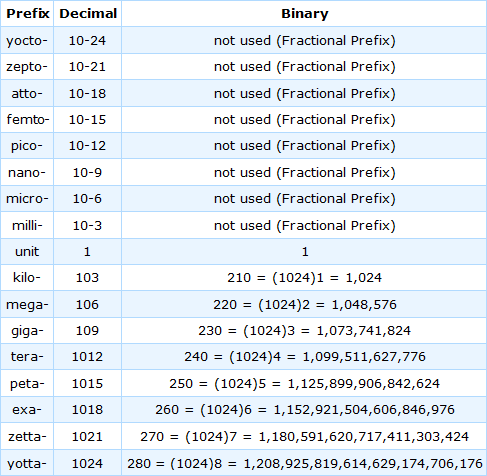Select the giga- prefix cell
This screenshot has height=476, width=487.
(27, 331)
